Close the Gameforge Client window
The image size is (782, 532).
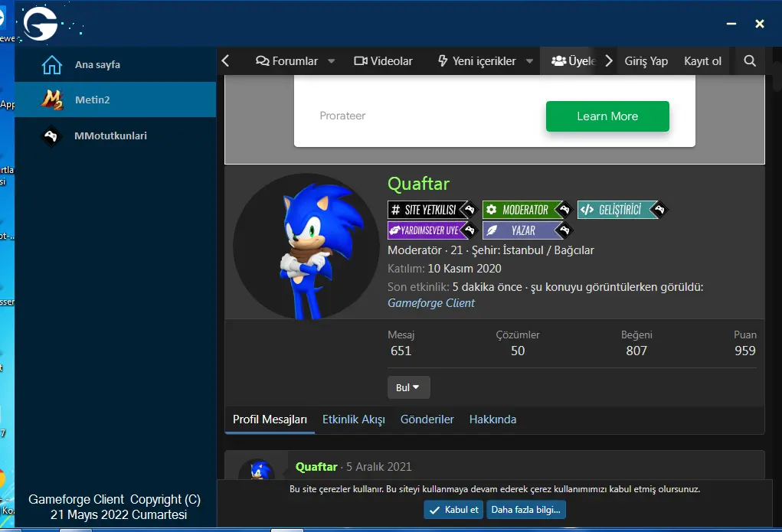click(760, 24)
